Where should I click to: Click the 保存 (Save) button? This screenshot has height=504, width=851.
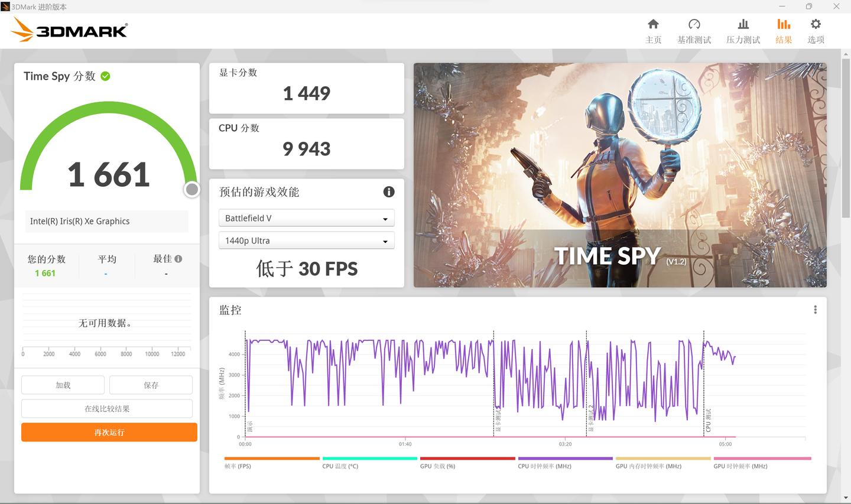[151, 385]
